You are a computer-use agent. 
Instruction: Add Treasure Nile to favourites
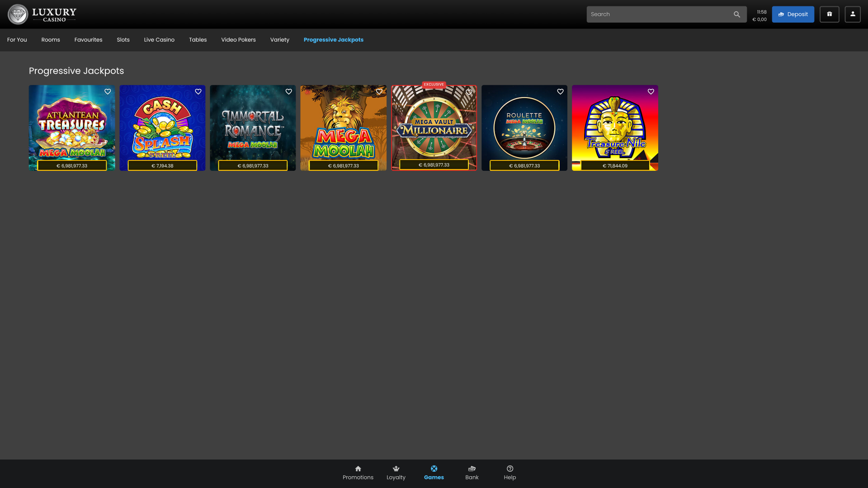click(x=651, y=92)
